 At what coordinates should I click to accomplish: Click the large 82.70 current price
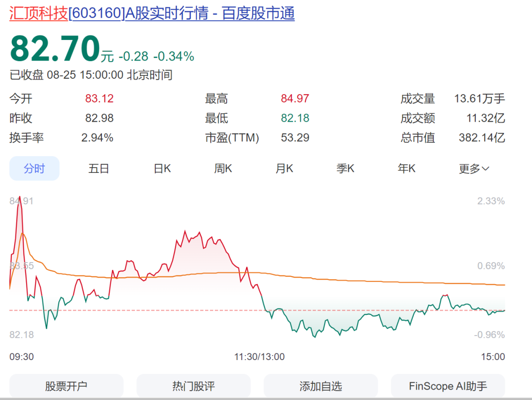coord(55,49)
